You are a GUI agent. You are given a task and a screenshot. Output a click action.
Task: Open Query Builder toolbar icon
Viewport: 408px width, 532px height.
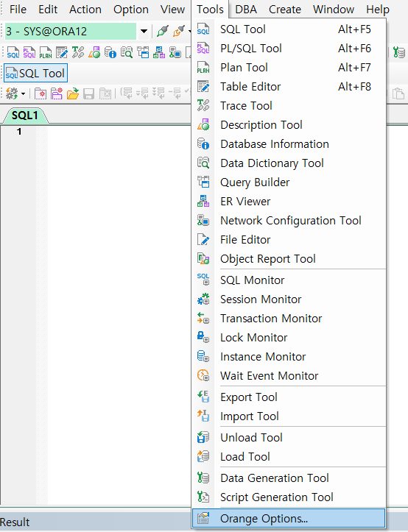click(143, 52)
